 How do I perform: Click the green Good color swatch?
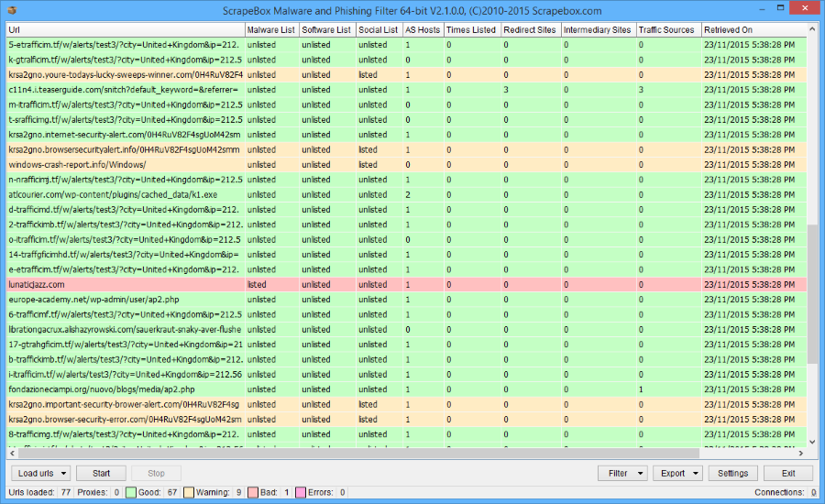click(131, 492)
